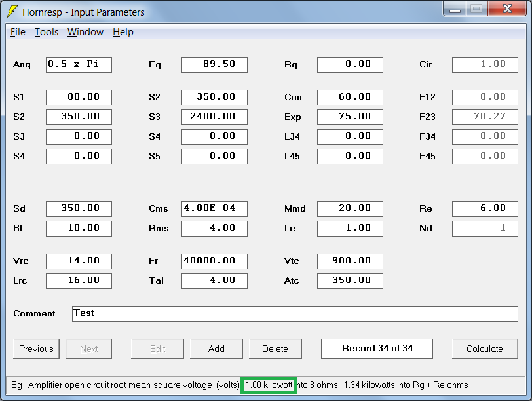Click the Hornresp lightning bolt title icon
532x401 pixels.
tap(12, 12)
